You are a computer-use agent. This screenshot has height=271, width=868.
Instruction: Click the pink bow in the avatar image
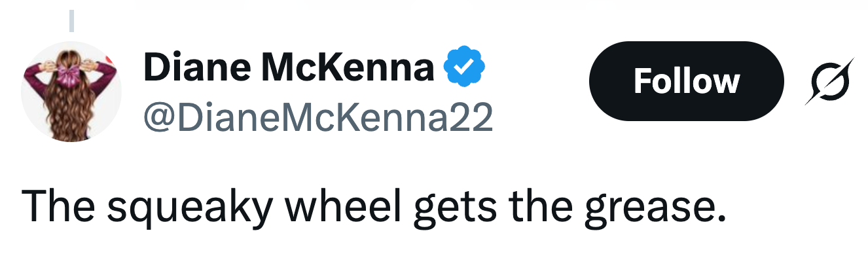[x=67, y=77]
